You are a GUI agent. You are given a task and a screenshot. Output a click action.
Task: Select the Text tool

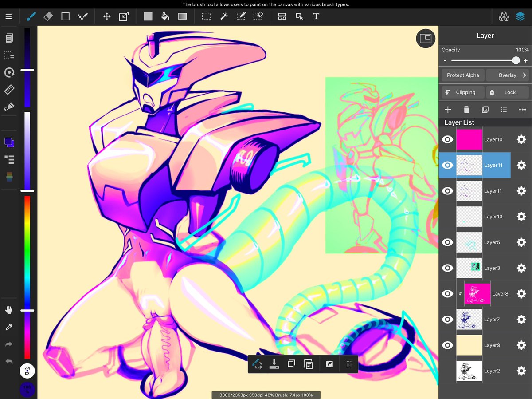point(316,16)
